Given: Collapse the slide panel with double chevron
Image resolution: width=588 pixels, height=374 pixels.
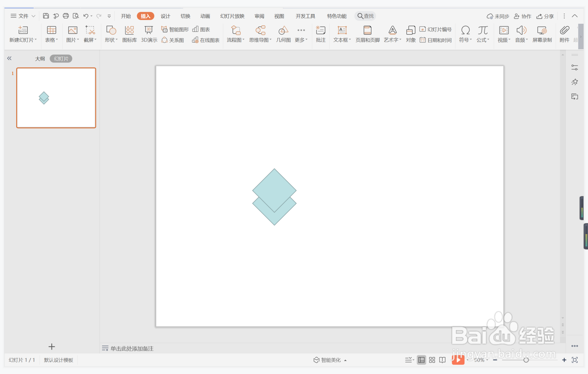Looking at the screenshot, I should click(x=9, y=58).
